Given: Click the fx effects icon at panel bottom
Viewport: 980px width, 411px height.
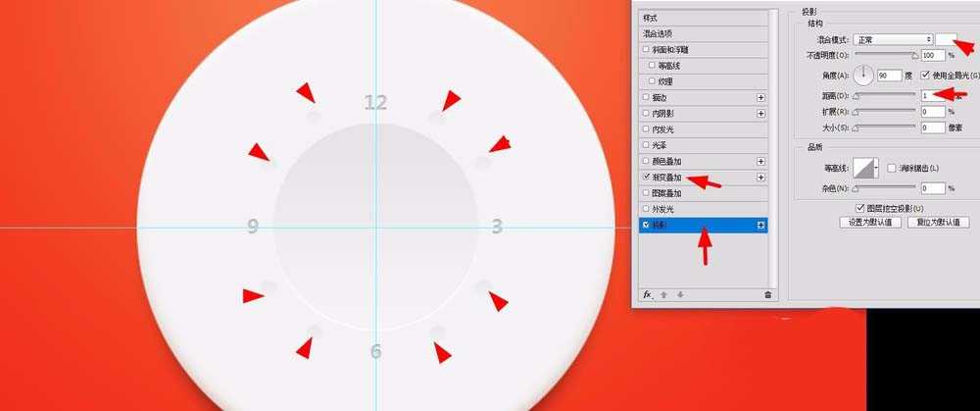Looking at the screenshot, I should coord(647,294).
